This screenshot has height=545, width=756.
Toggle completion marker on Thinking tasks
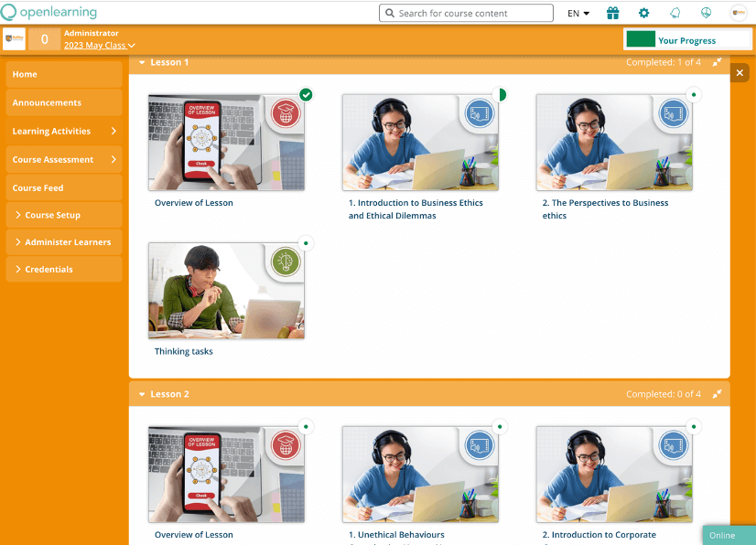[x=306, y=242]
